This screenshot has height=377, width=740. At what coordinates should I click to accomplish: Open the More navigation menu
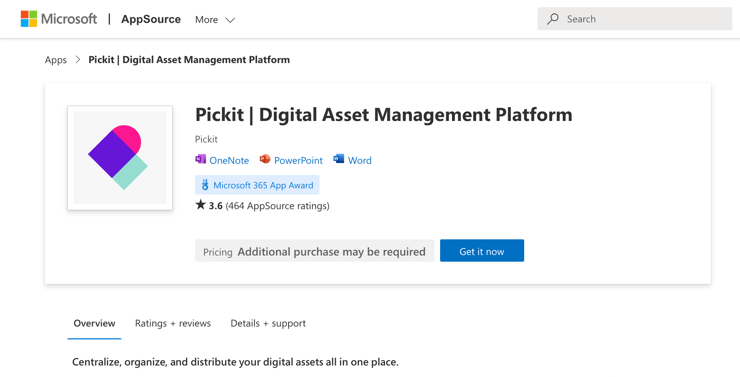(215, 20)
